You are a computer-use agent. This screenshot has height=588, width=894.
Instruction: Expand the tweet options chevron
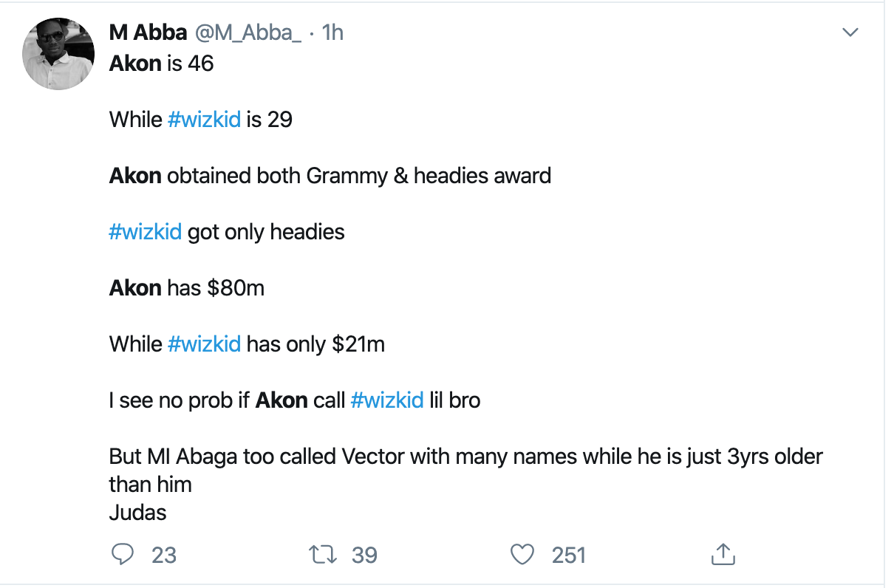pyautogui.click(x=851, y=33)
